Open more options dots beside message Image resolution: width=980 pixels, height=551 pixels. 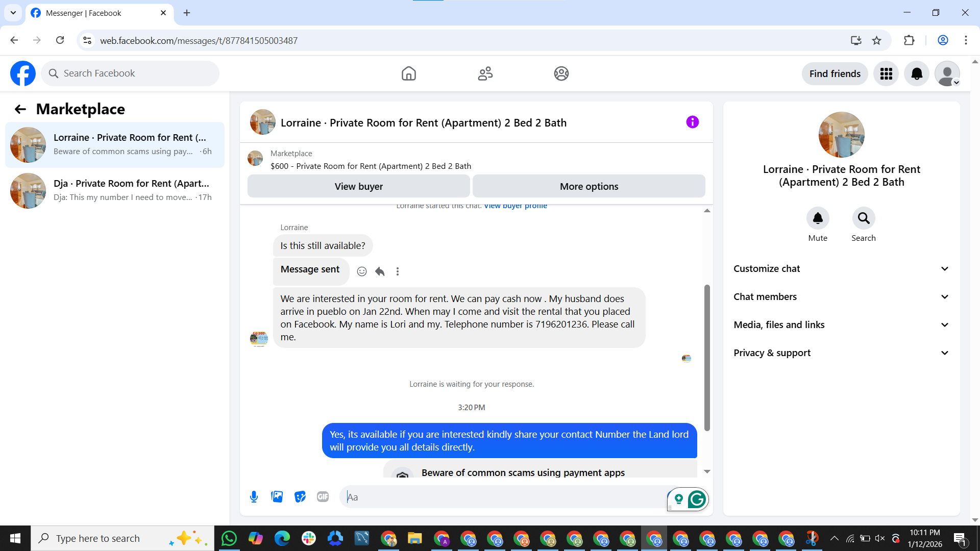click(x=398, y=271)
